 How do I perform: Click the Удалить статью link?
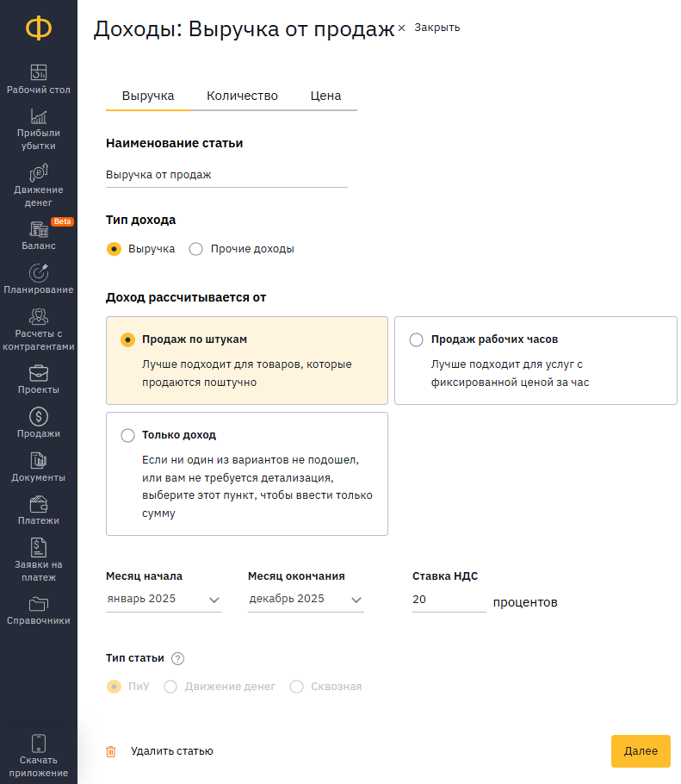click(x=172, y=751)
